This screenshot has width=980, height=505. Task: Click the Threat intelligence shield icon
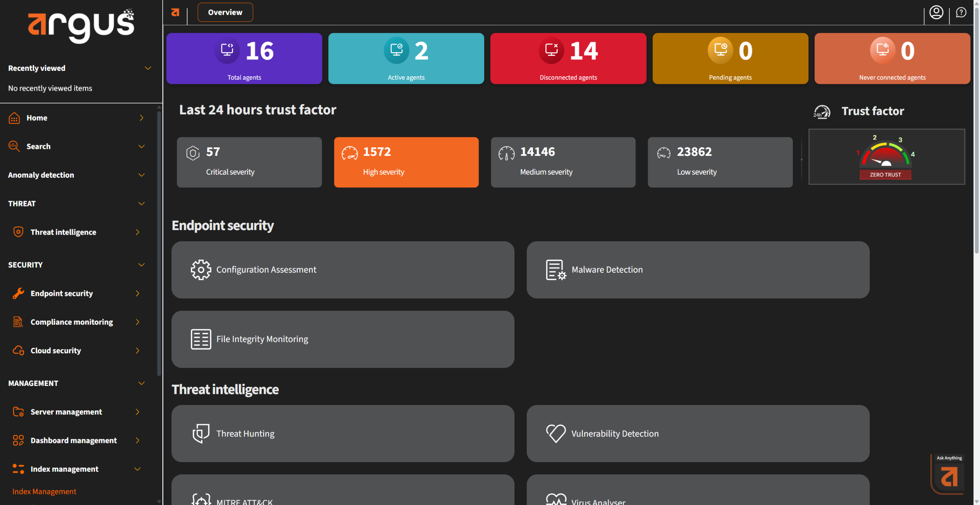pos(18,232)
